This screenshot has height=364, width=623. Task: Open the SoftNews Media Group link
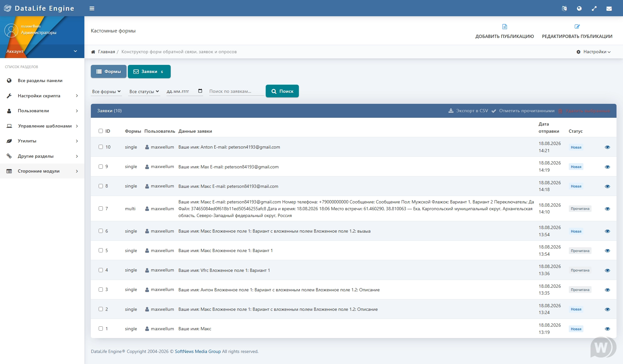[x=198, y=351]
